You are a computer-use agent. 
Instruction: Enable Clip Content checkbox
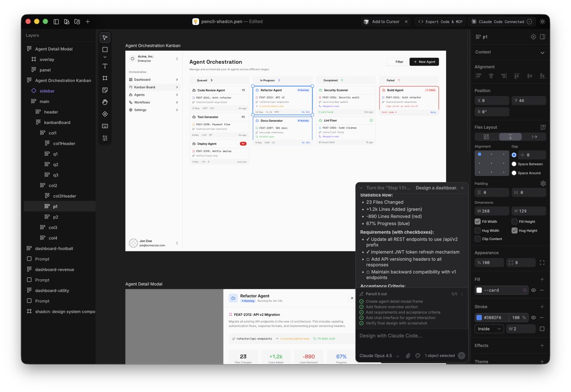click(477, 239)
